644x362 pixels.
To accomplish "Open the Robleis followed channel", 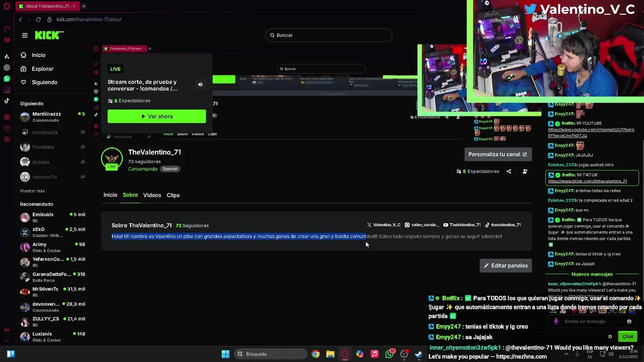I will [53, 162].
